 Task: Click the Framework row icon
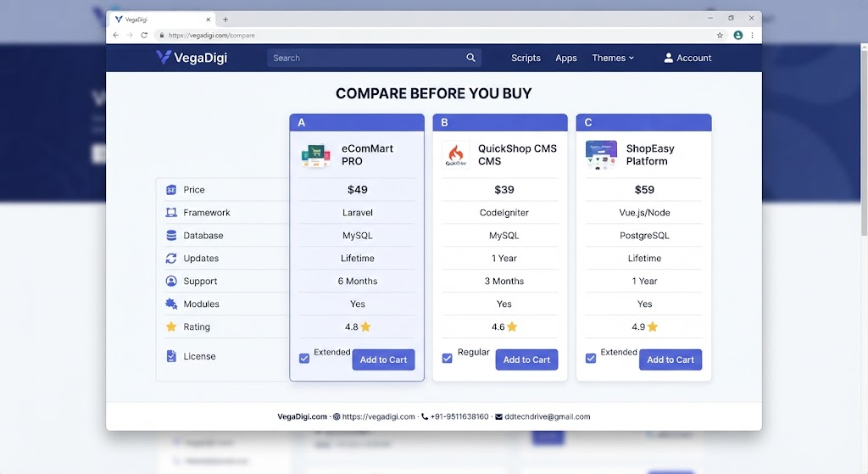(171, 213)
